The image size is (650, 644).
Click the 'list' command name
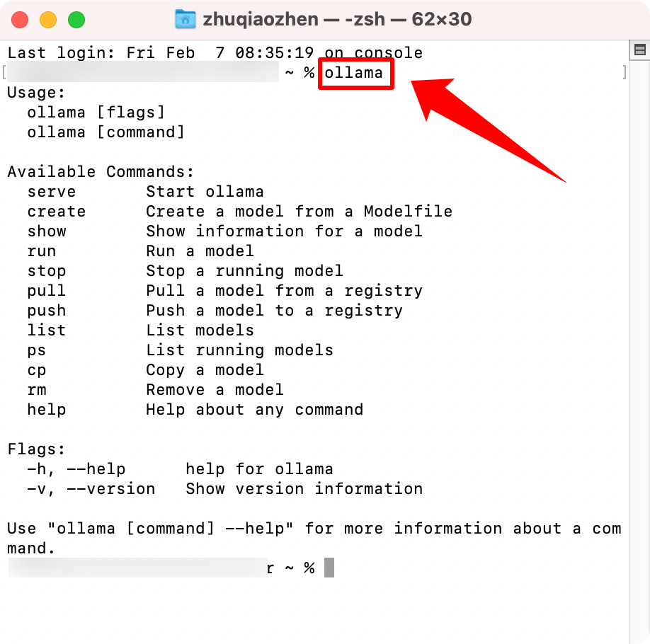(47, 330)
